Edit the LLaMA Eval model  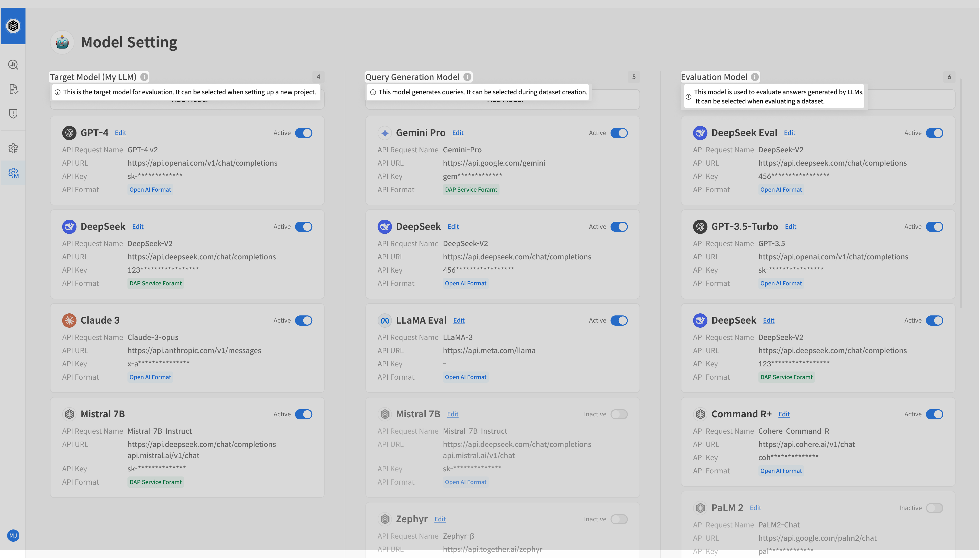[x=459, y=320]
